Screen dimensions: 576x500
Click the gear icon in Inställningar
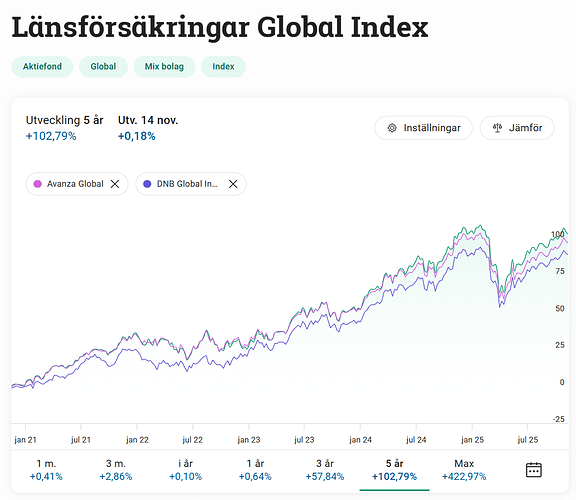coord(392,128)
